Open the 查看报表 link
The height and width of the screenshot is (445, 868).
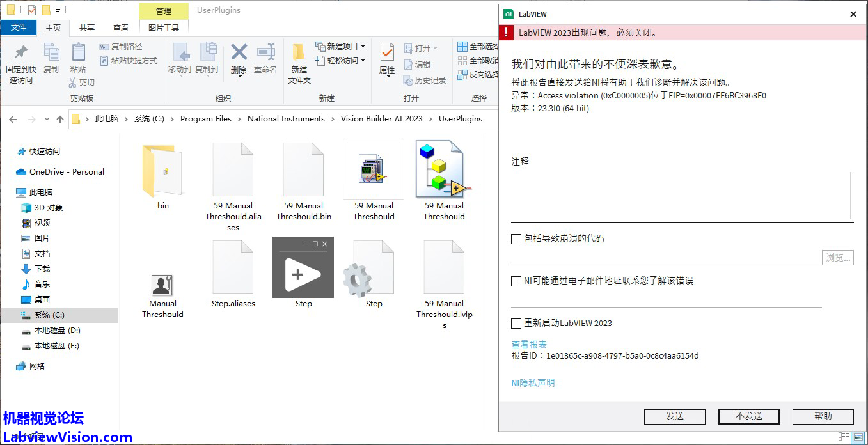click(x=529, y=345)
